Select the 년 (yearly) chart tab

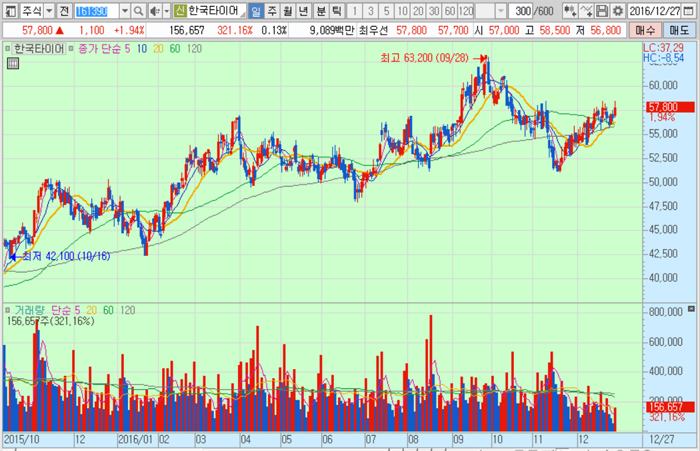coord(304,10)
